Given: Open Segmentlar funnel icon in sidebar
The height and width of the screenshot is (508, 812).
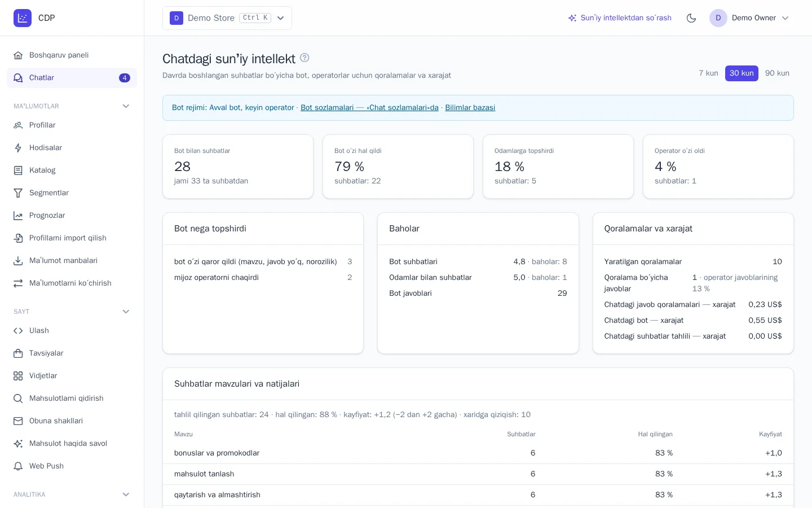Looking at the screenshot, I should 18,193.
